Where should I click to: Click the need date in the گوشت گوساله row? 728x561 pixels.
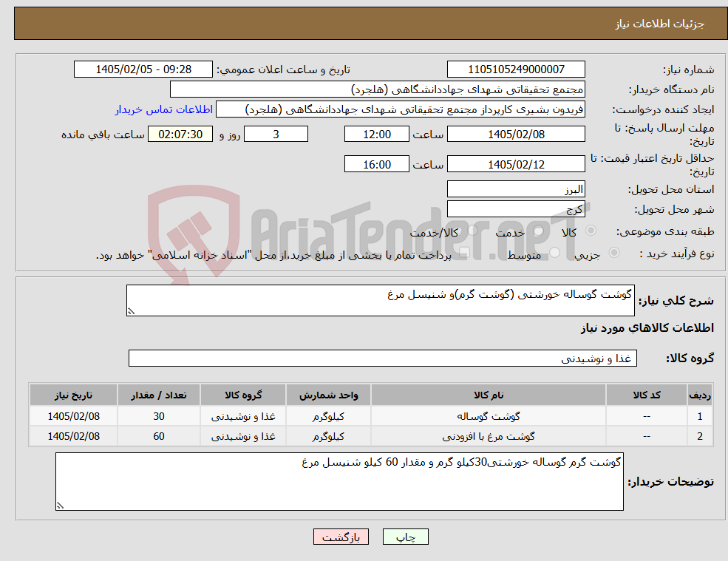click(73, 416)
